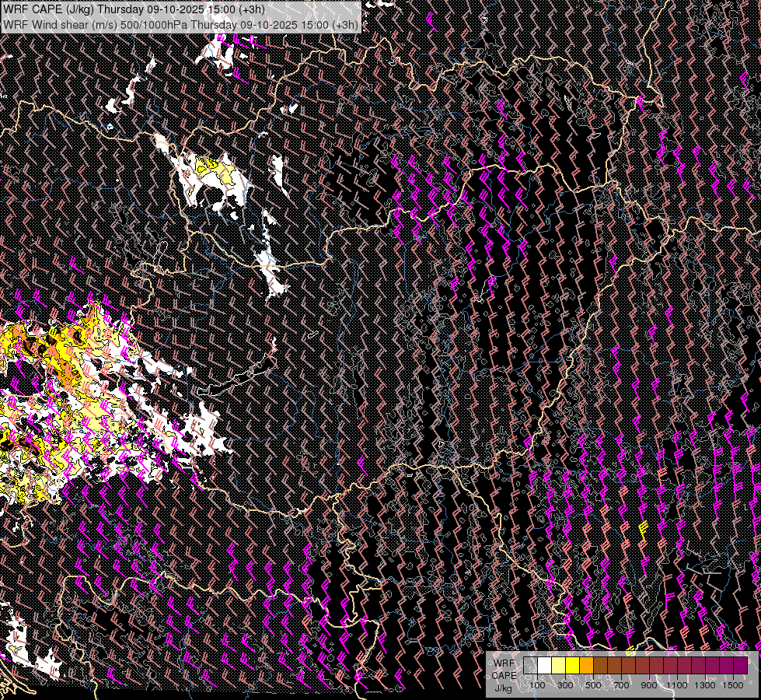Select the transparent below-100 legend swatch
Screen dimensions: 761x700
tap(530, 666)
